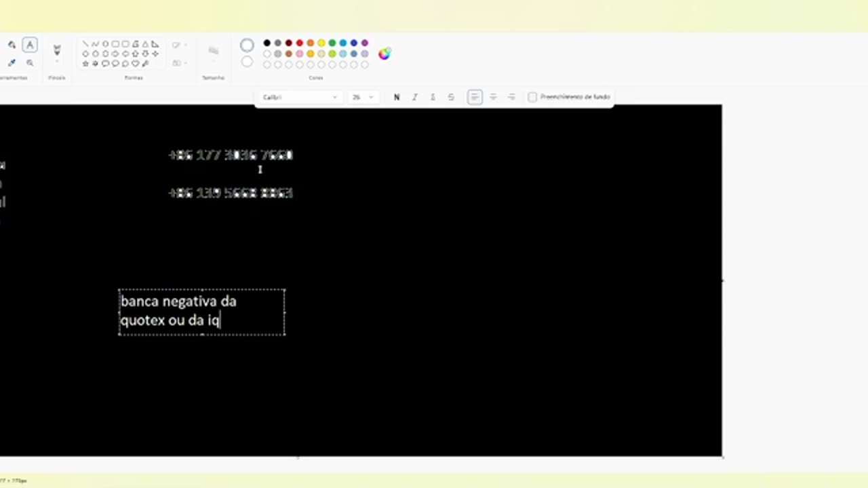Align text to the right
The image size is (868, 488).
pyautogui.click(x=511, y=97)
